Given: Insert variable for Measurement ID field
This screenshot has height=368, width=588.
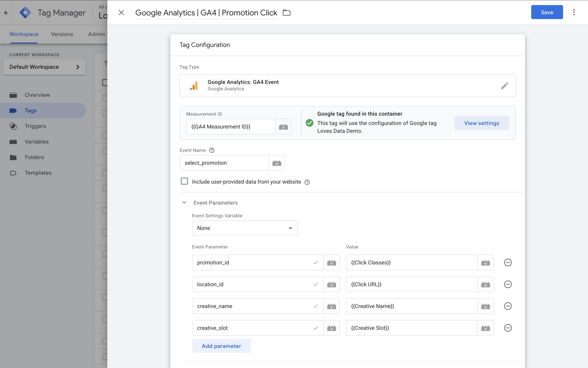Looking at the screenshot, I should [x=283, y=127].
